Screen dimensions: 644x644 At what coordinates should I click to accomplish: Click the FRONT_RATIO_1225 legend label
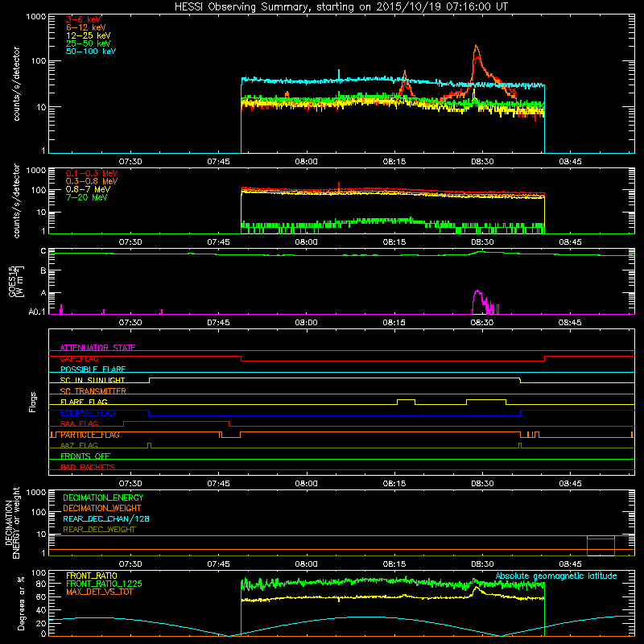point(104,584)
